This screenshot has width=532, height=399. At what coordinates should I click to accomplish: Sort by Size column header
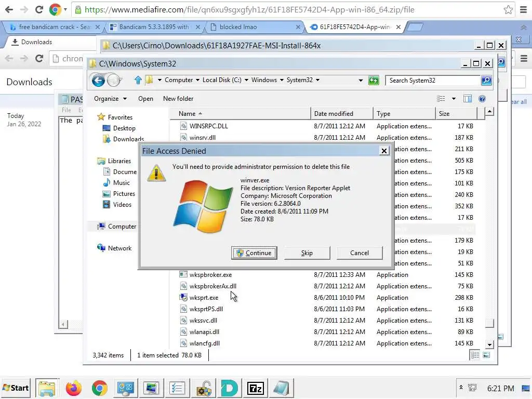pos(456,114)
